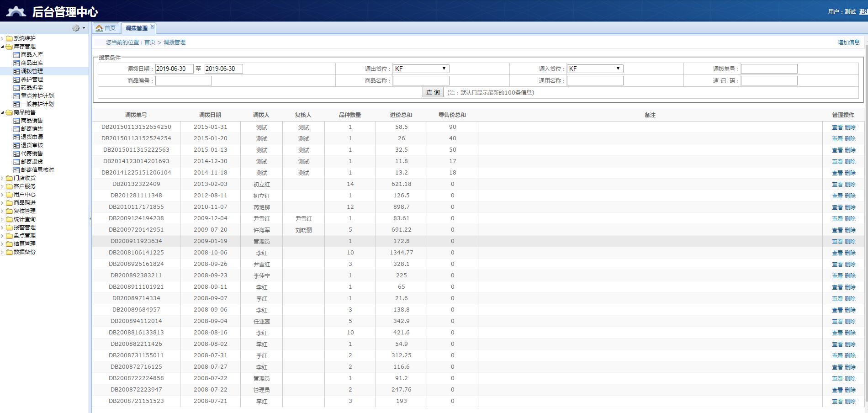Screen dimensions: 868x413
Task: Click the 客户服务 folder icon
Action: (x=9, y=186)
